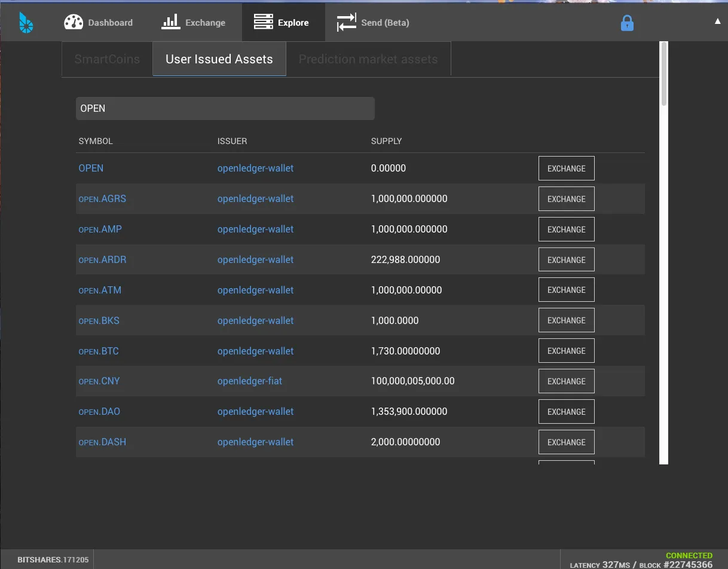Click the Exchange bar-chart icon
This screenshot has height=569, width=728.
tap(171, 23)
